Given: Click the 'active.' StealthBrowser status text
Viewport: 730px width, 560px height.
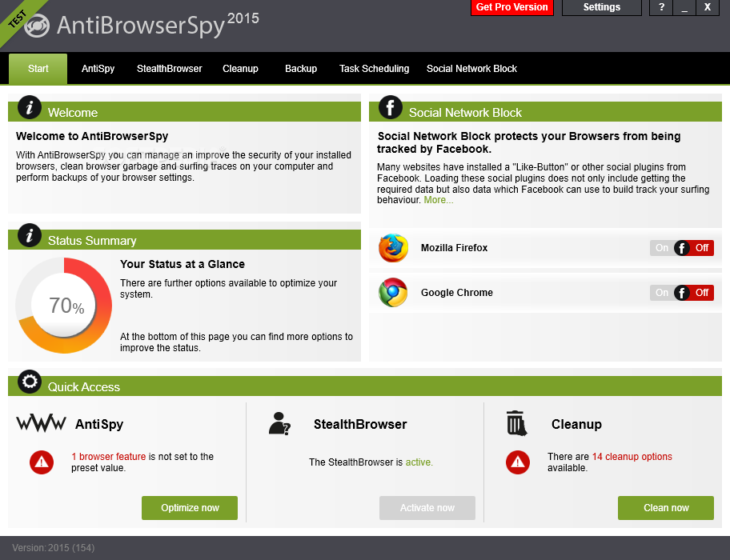Looking at the screenshot, I should [x=419, y=462].
